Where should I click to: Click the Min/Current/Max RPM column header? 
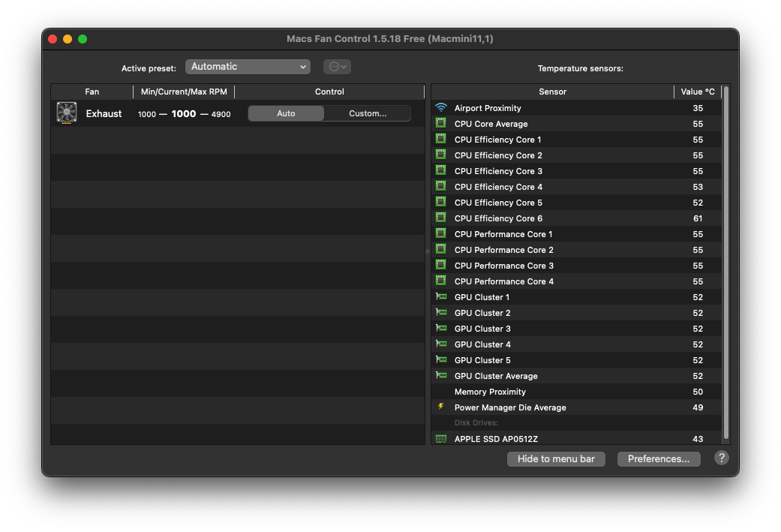184,92
